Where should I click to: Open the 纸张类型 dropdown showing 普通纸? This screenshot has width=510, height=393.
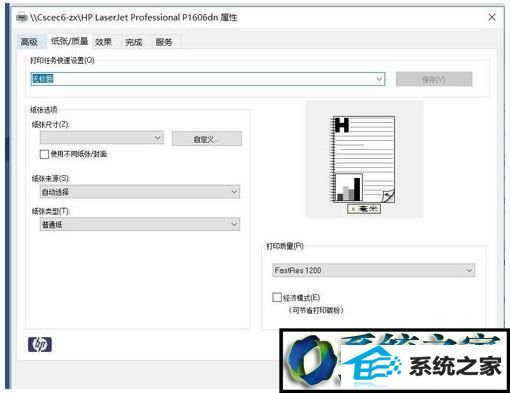tap(140, 224)
